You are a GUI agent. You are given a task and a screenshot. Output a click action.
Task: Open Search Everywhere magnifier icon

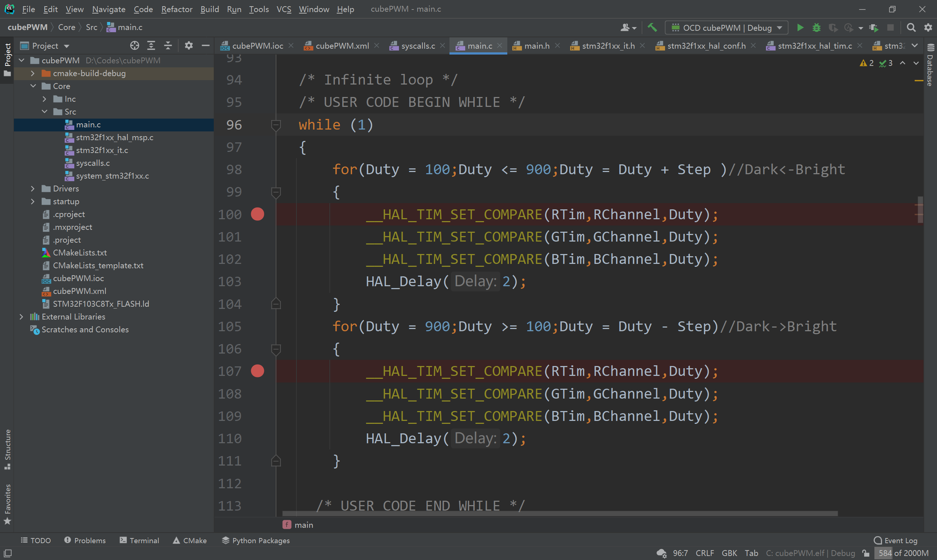(x=911, y=27)
